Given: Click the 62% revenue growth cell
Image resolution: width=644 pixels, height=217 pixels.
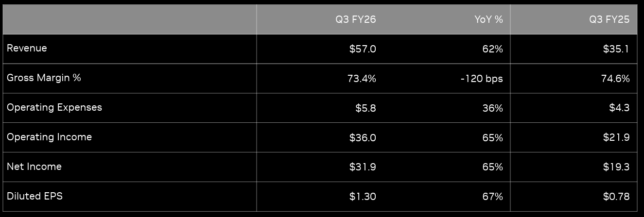Looking at the screenshot, I should (493, 49).
